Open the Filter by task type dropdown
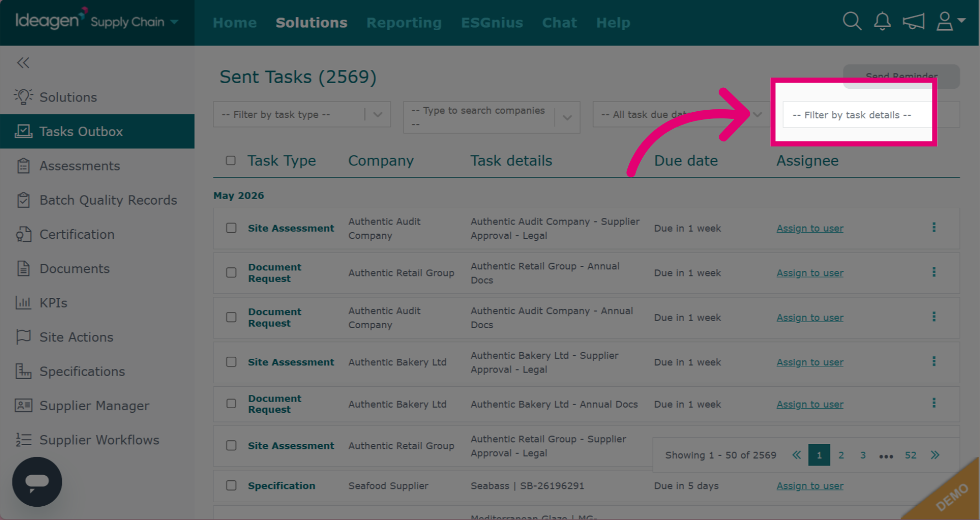980x520 pixels. [302, 114]
